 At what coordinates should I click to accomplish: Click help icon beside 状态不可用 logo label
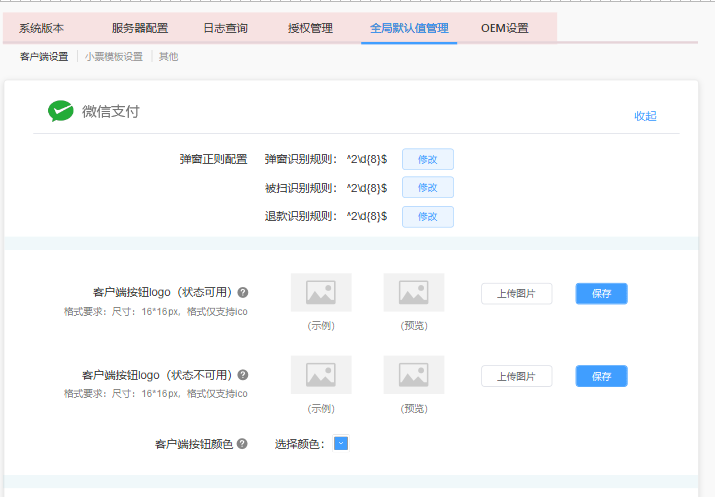(x=243, y=375)
